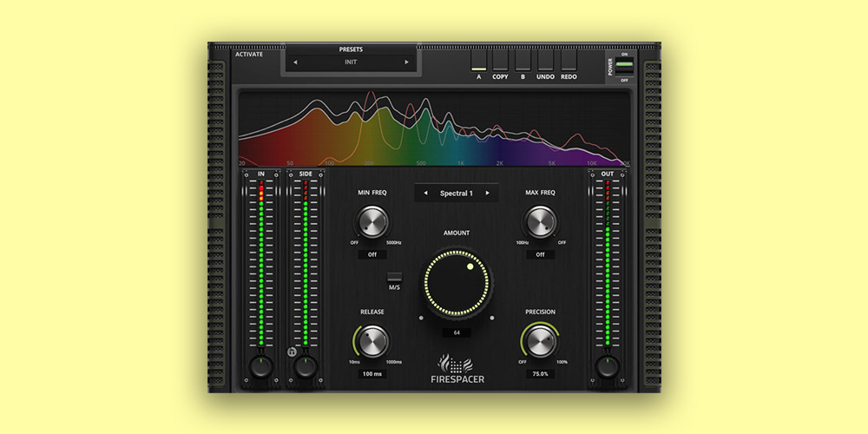Click the RELEASE knob
Screen dimensions: 868x434
tap(372, 340)
